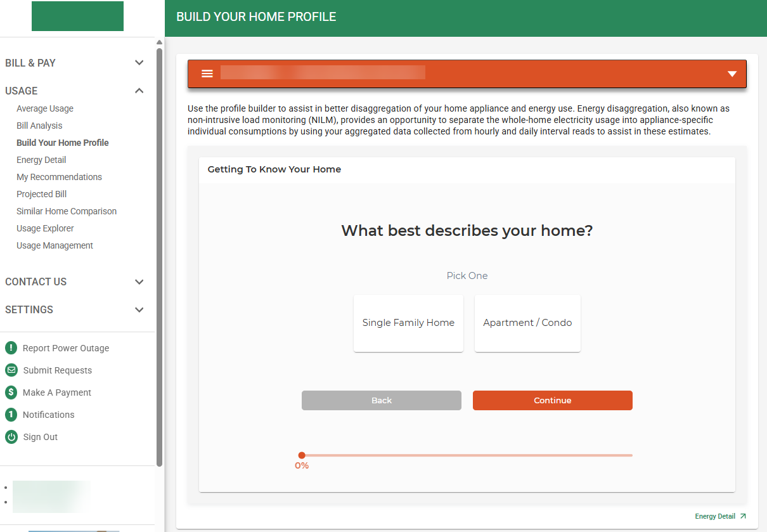The height and width of the screenshot is (532, 767).
Task: Open Average Usage in sidebar
Action: 45,108
